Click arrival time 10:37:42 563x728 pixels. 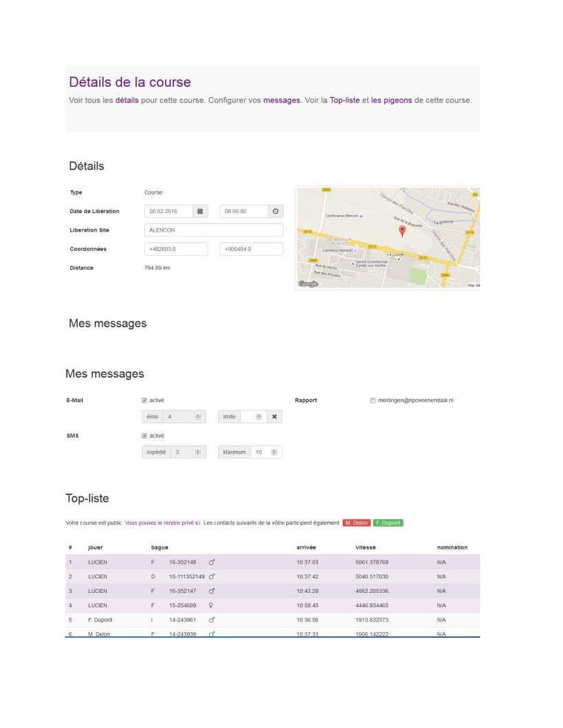pyautogui.click(x=308, y=576)
